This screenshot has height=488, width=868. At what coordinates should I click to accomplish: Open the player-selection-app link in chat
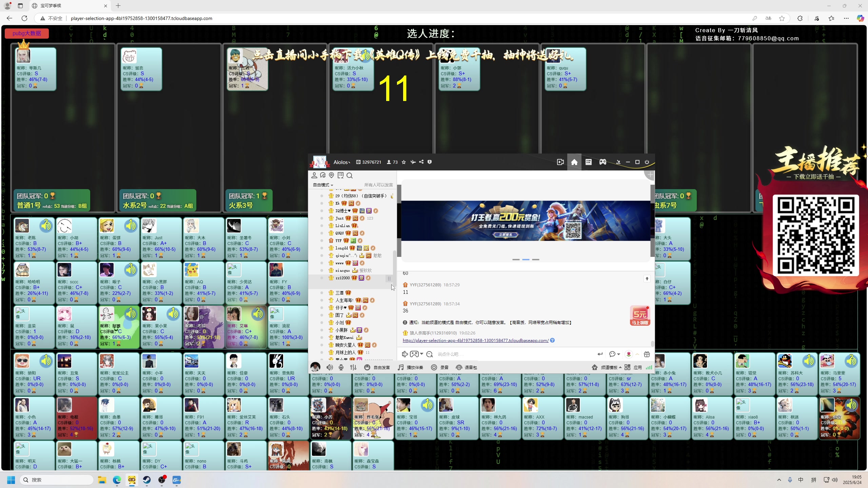click(475, 340)
